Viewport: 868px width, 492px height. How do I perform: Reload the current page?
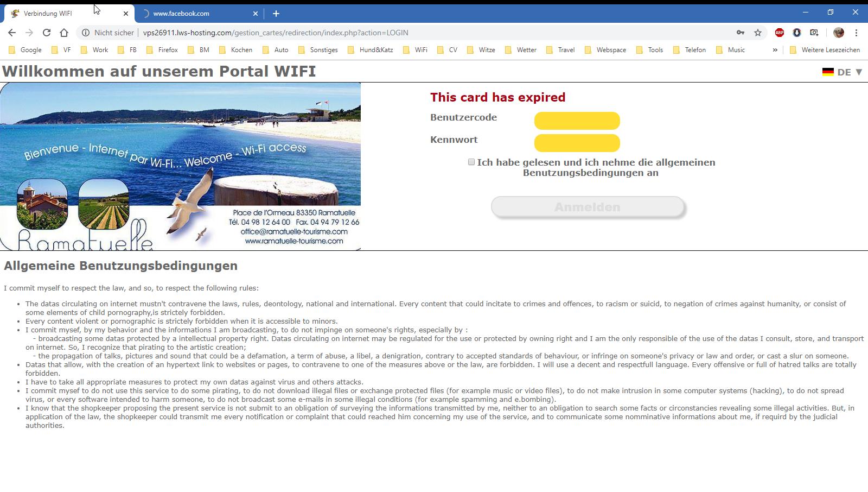tap(47, 33)
